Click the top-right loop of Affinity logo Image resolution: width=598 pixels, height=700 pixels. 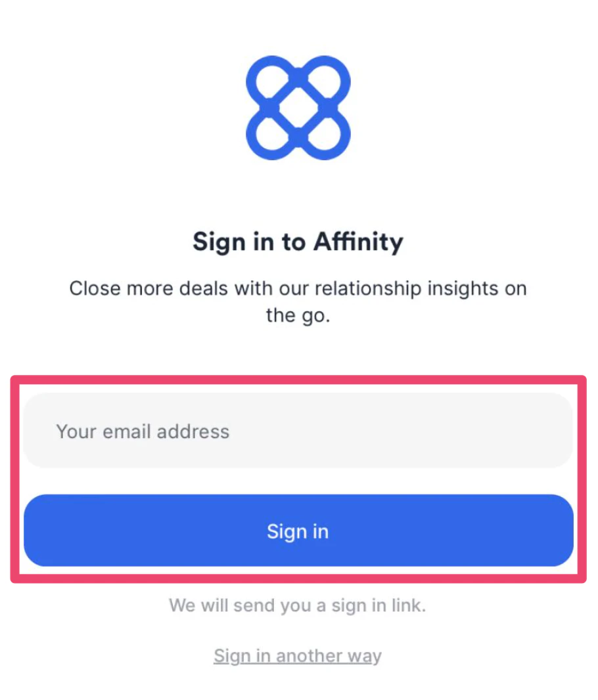(x=325, y=81)
